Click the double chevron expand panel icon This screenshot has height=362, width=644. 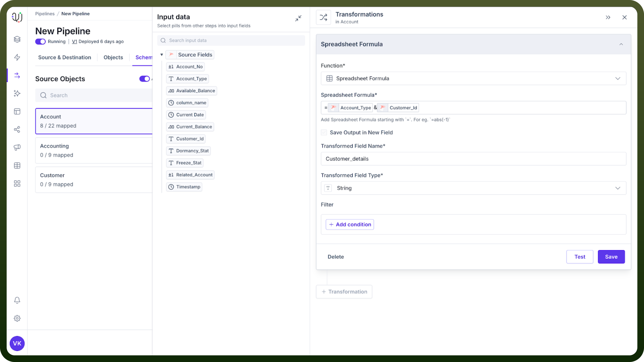608,17
